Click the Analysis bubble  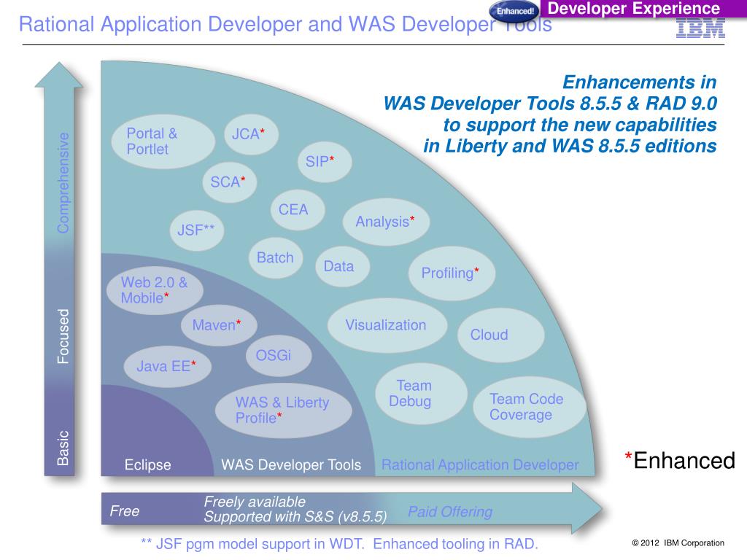386,222
